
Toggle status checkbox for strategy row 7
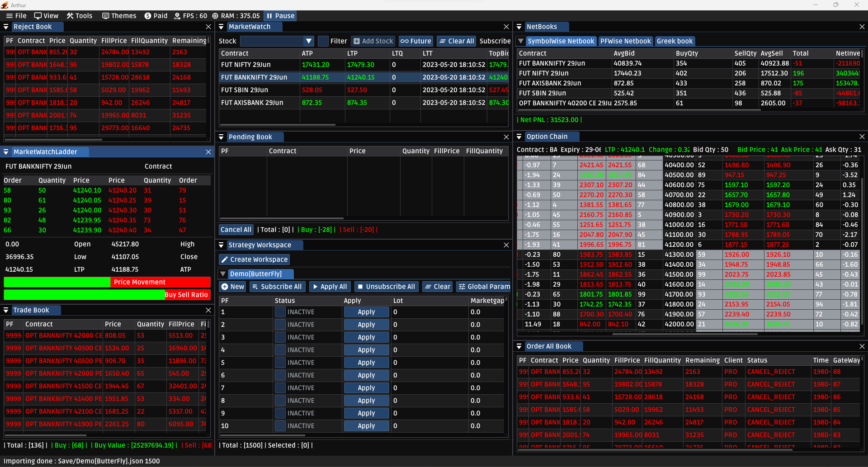click(x=280, y=388)
